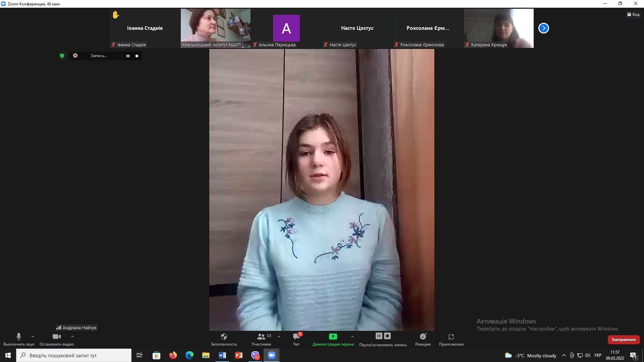Image resolution: width=644 pixels, height=362 pixels.
Task: Expand audio options arrow next to microphone
Action: tap(33, 337)
